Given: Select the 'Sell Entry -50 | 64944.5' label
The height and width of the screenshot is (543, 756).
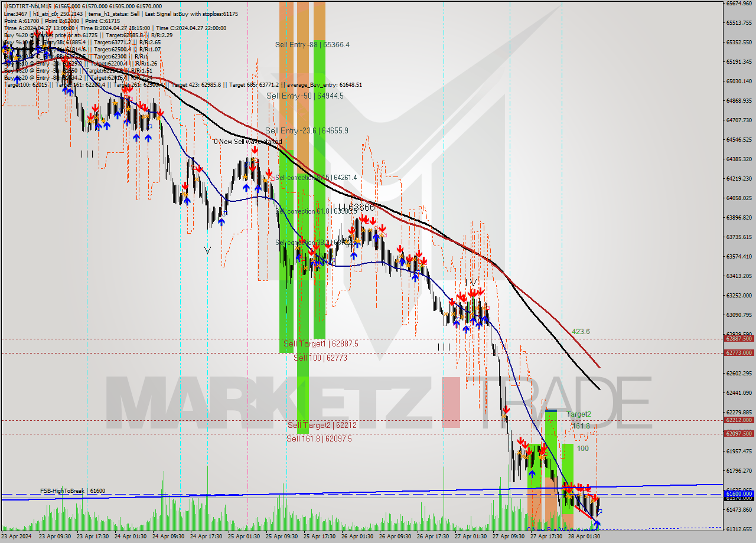Looking at the screenshot, I should coord(305,95).
